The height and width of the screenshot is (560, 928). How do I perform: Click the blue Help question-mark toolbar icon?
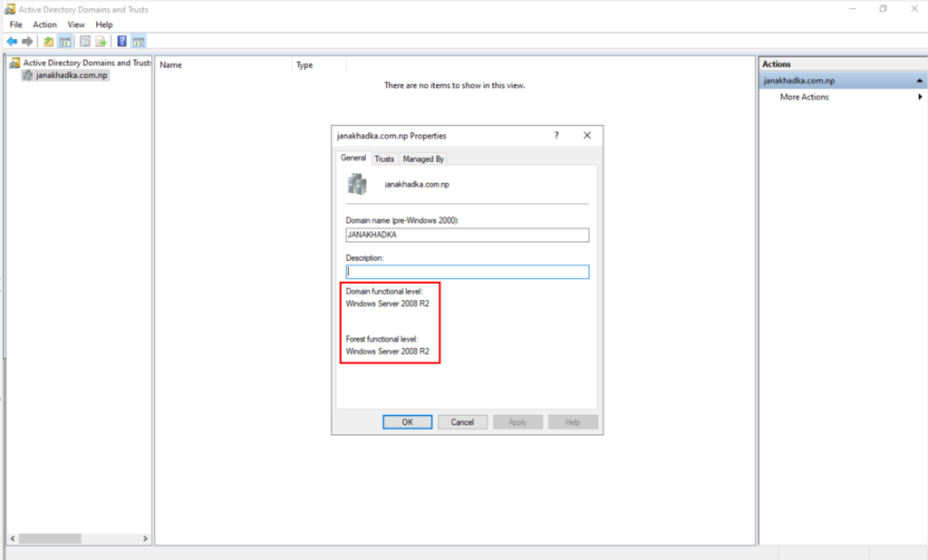click(x=122, y=42)
